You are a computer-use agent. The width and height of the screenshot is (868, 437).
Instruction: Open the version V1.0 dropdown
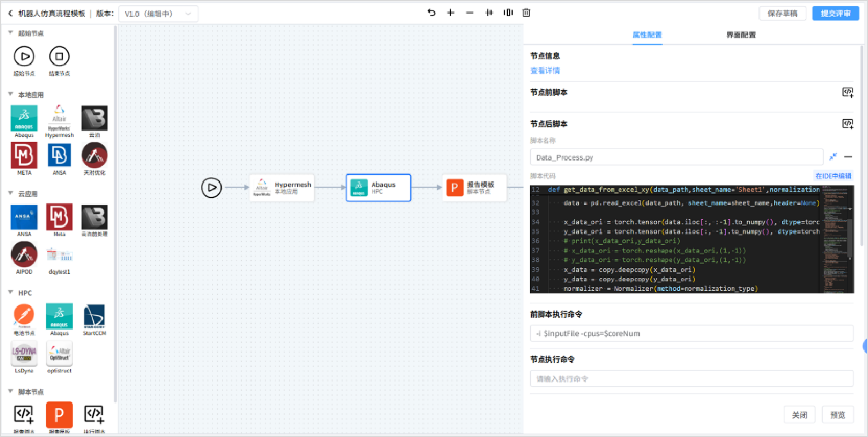158,14
